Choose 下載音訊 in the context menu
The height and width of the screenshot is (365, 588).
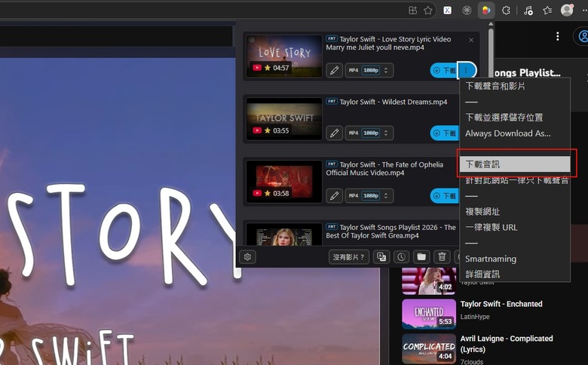[x=514, y=164]
